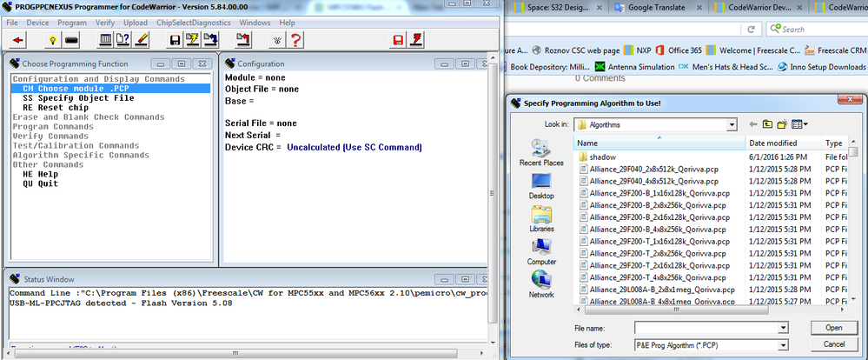
Task: Switch to the Space: S32 Design browser tab
Action: tap(559, 8)
